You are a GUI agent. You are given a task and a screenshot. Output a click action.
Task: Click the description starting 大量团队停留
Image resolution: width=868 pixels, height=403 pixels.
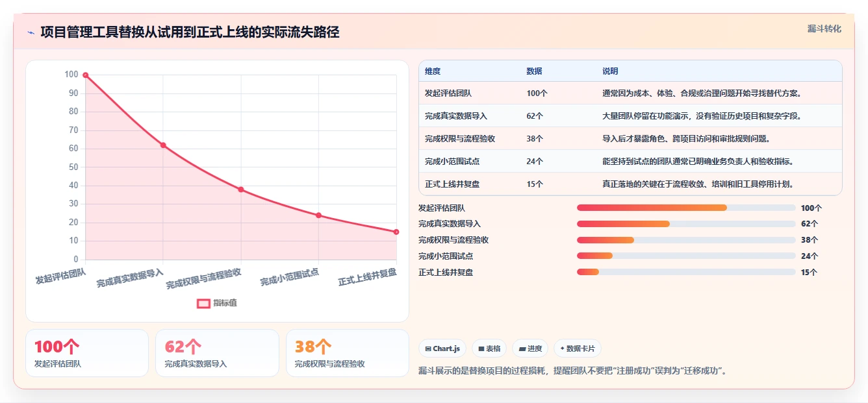(702, 116)
